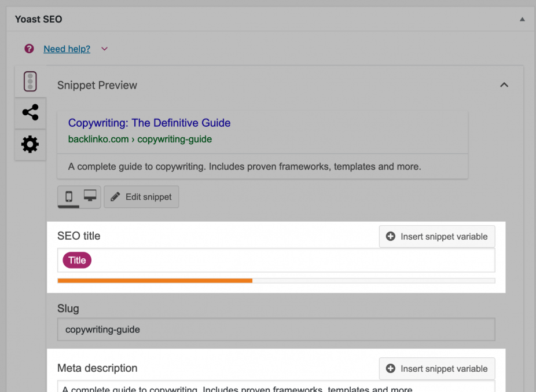Click the Yoast SEO panel heading
The height and width of the screenshot is (392, 536).
38,19
